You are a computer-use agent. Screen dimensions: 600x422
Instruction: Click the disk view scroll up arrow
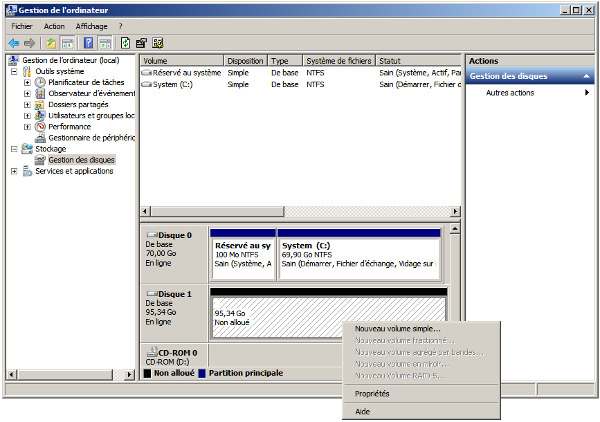pyautogui.click(x=455, y=229)
